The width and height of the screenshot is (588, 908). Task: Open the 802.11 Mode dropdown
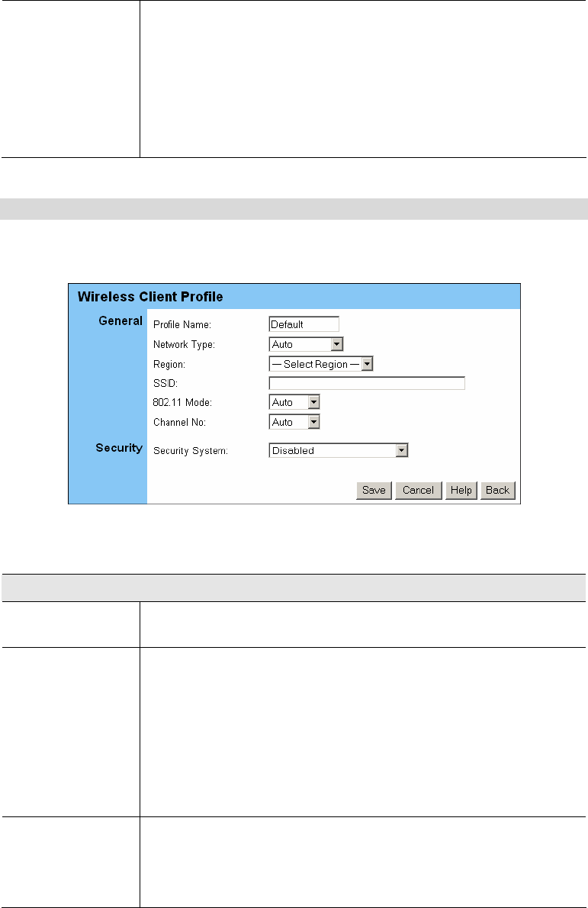pos(294,402)
